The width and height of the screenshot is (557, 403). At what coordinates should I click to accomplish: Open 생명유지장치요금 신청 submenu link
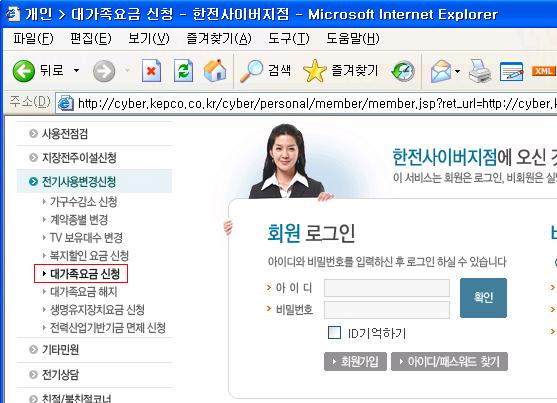[x=97, y=310]
